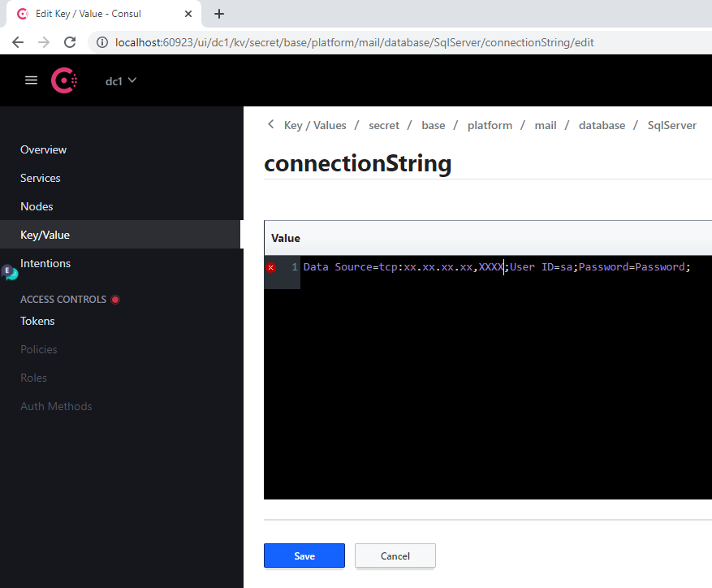
Task: Select Services in the sidebar
Action: (40, 177)
